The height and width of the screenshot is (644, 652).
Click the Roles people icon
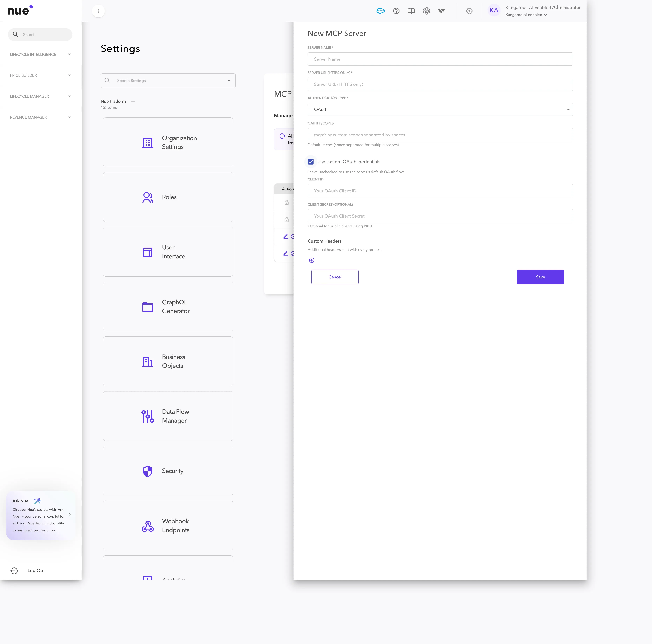coord(147,197)
